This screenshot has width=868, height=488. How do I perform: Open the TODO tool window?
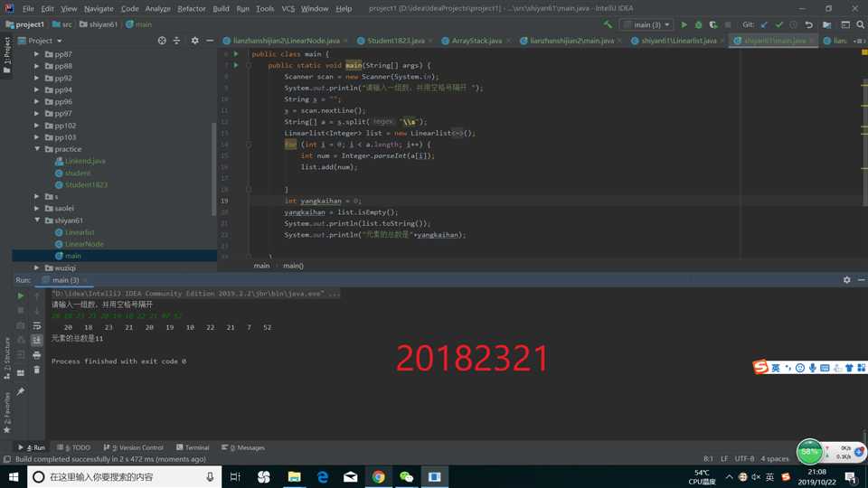(73, 447)
